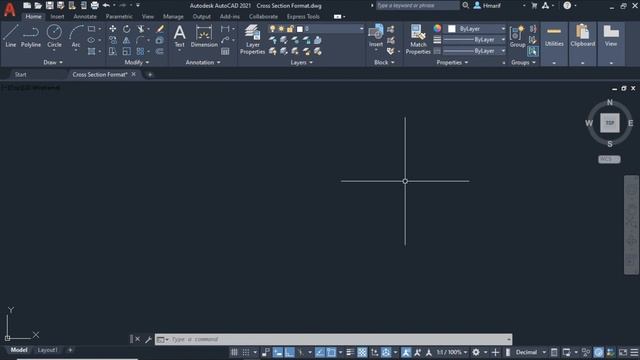Switch to the Manage ribbon tab

tap(173, 17)
